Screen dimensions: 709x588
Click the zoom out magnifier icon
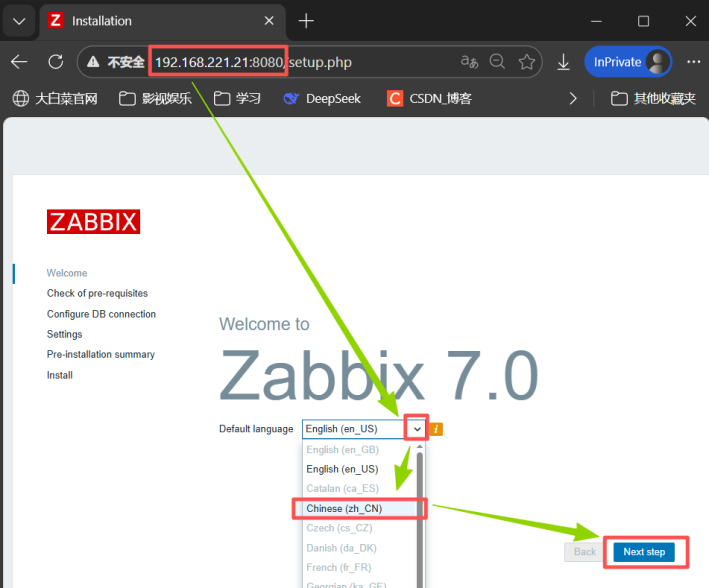[497, 62]
